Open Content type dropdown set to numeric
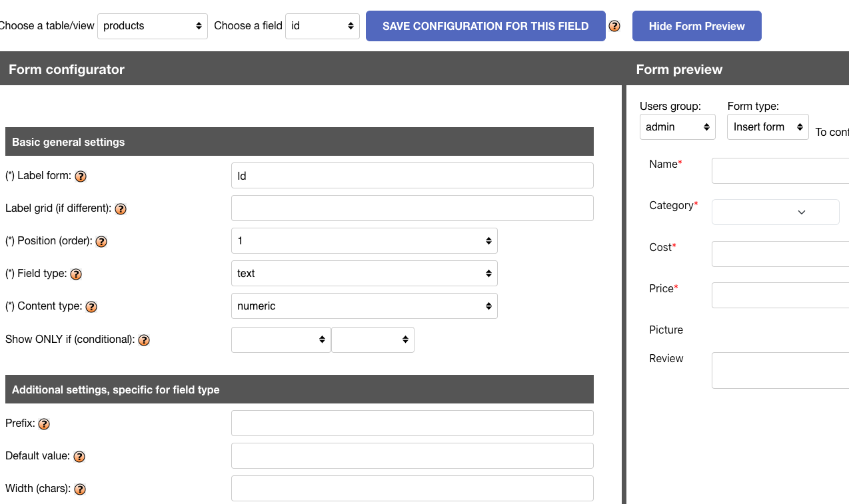 coord(365,306)
